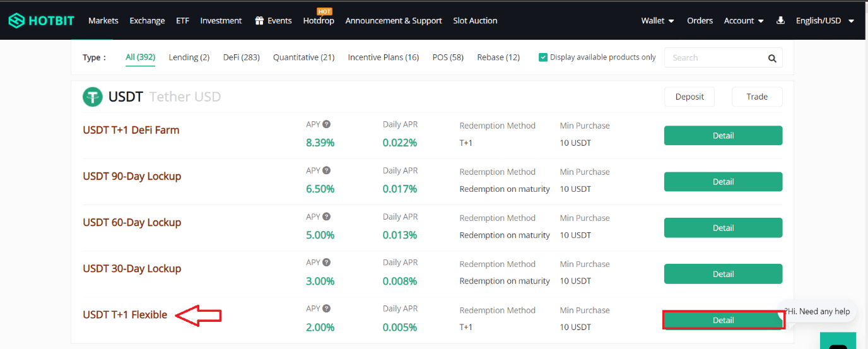This screenshot has height=349, width=868.
Task: Click the Tether USD heading text
Action: click(185, 97)
